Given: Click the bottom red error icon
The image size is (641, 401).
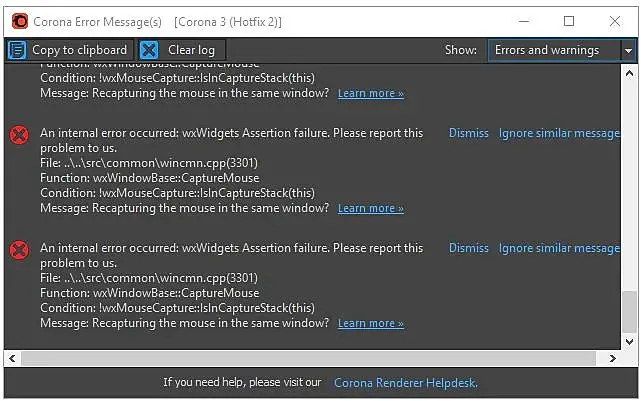Looking at the screenshot, I should [x=18, y=249].
